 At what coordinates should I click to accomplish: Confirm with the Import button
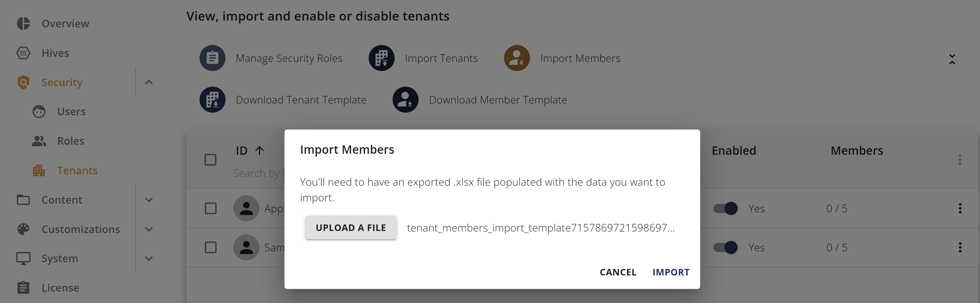671,272
